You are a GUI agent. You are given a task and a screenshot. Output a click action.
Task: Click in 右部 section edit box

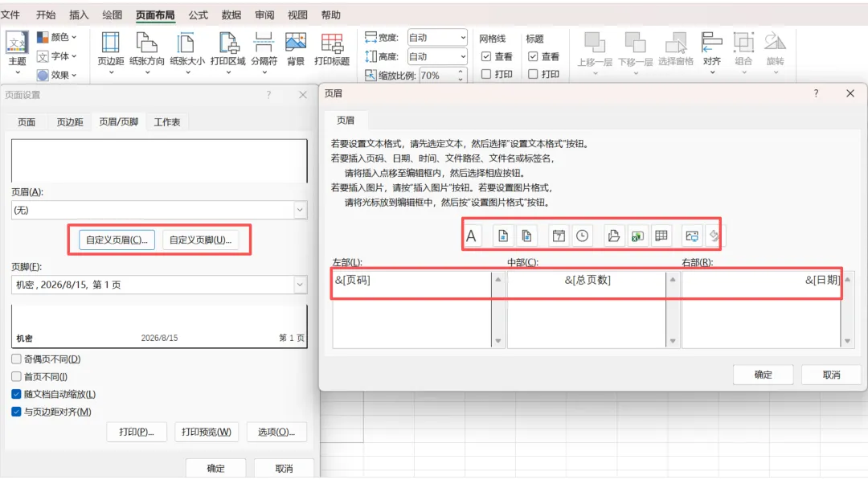coord(761,309)
